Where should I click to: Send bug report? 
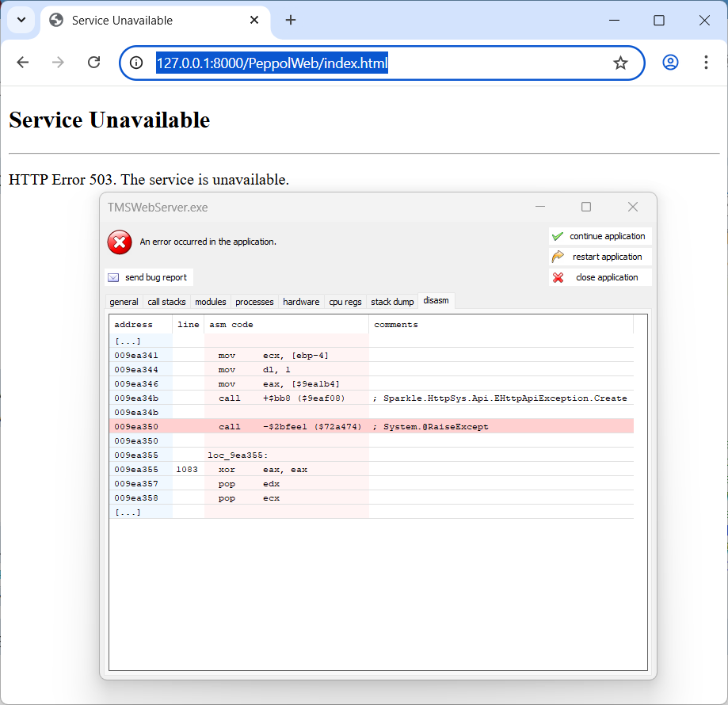(149, 277)
